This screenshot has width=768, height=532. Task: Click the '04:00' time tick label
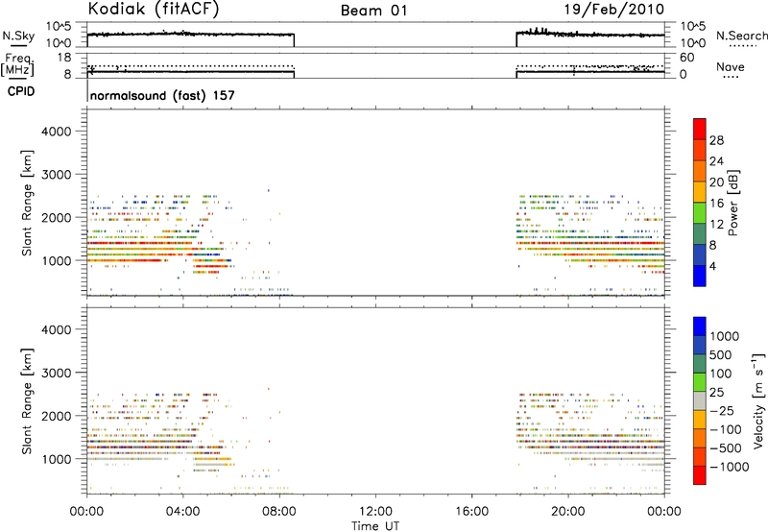point(183,512)
